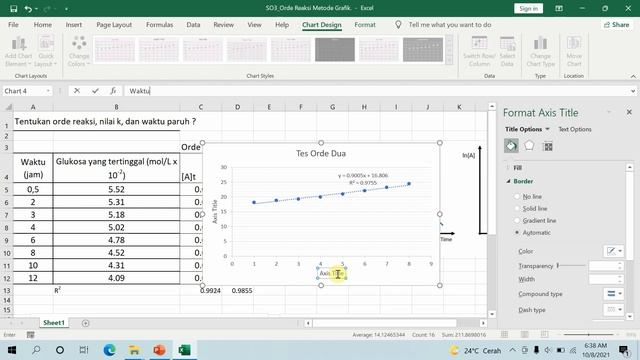Click the trendline equation label
This screenshot has width=640, height=360.
363,179
